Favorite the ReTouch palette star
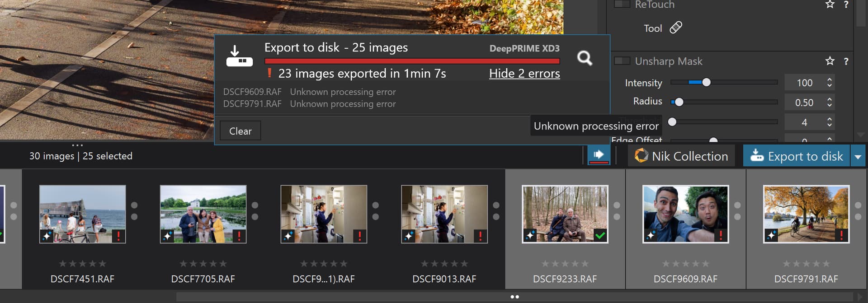868x303 pixels. coord(830,5)
